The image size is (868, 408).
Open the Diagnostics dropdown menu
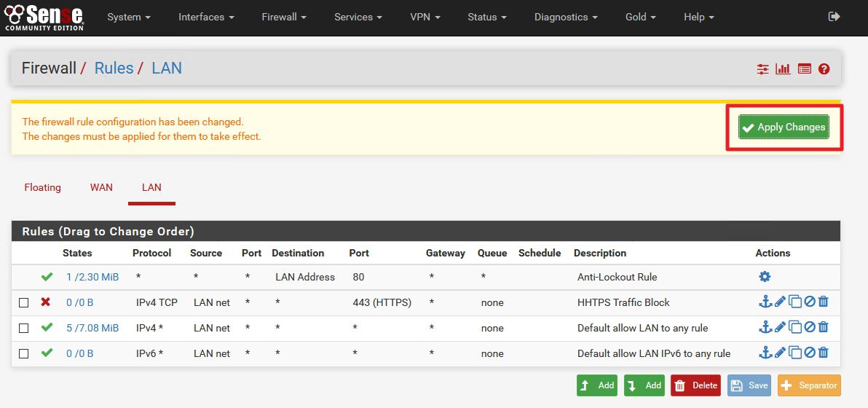[x=565, y=17]
